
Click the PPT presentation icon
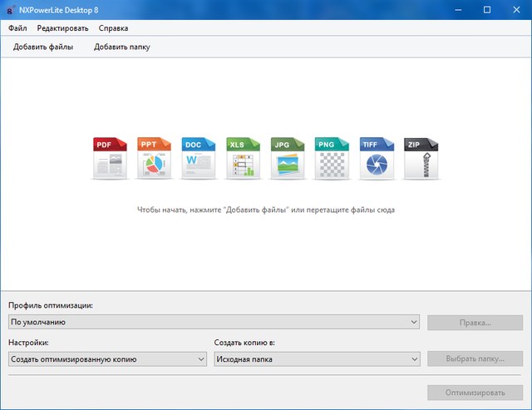pos(154,159)
